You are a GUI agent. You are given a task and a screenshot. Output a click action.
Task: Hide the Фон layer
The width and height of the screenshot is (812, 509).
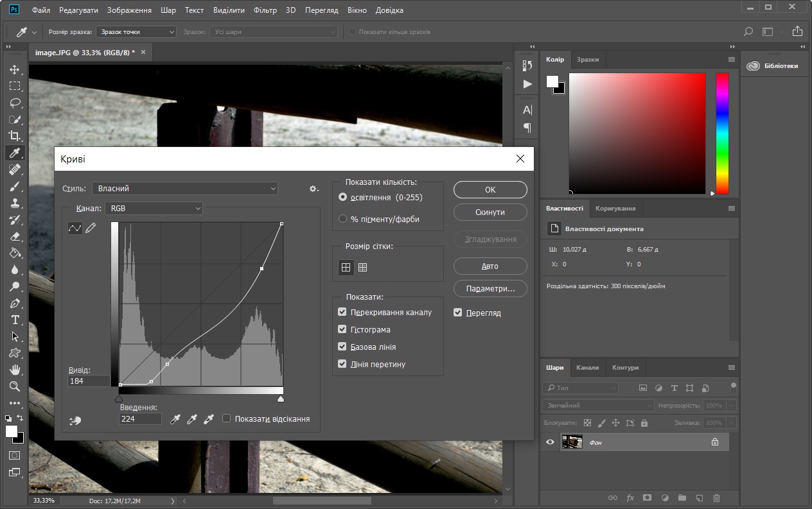click(550, 442)
